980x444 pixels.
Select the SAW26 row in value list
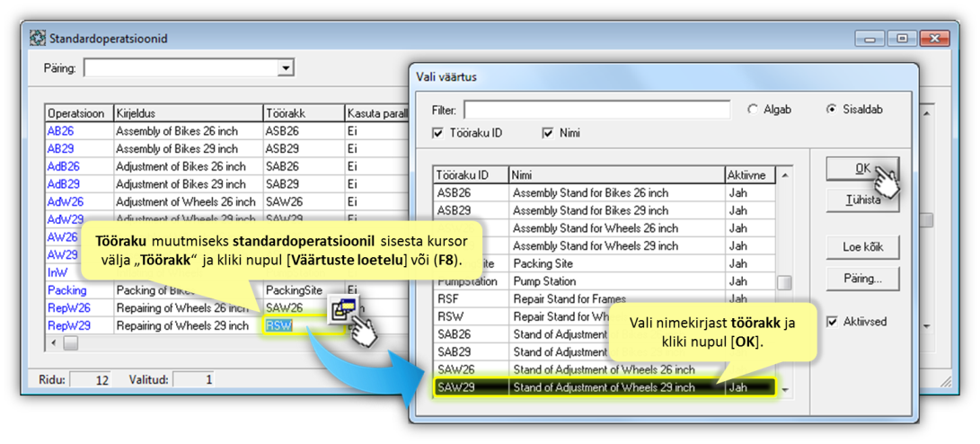point(605,369)
